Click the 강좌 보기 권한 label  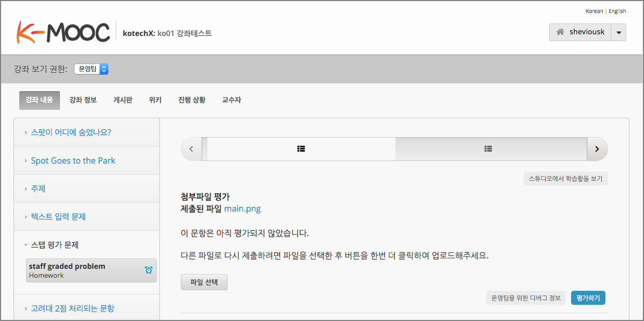(x=41, y=69)
